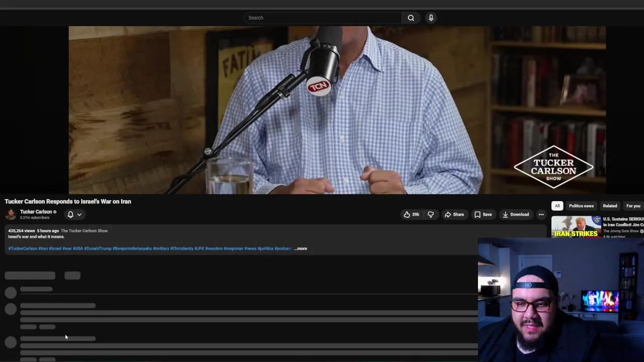This screenshot has height=362, width=644.
Task: Open Tucker Carlson channel name link
Action: (x=36, y=212)
